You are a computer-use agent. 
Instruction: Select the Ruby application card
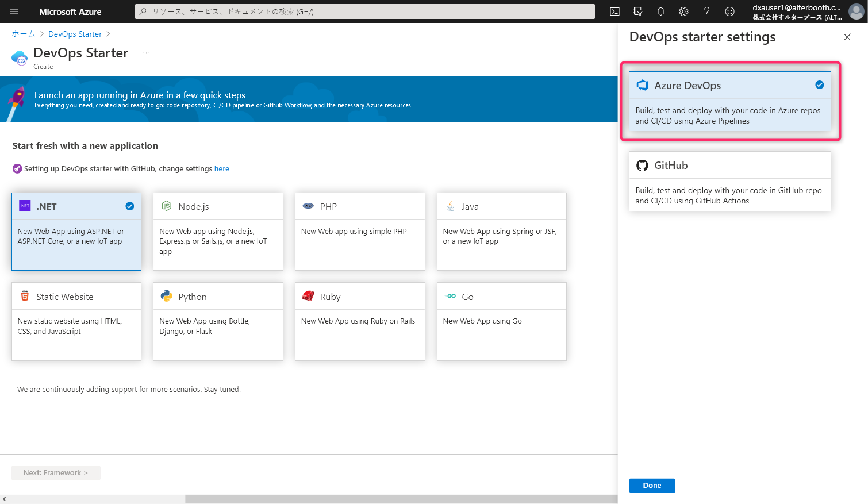click(x=360, y=321)
